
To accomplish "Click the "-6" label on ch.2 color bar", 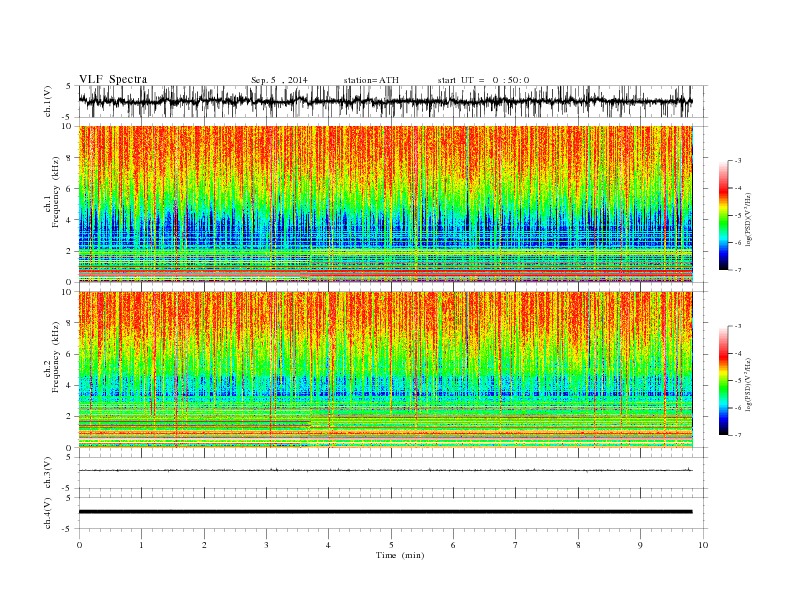I will (738, 408).
